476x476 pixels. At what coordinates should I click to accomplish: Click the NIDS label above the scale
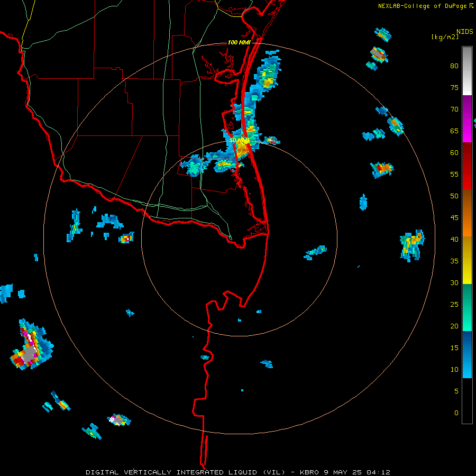pyautogui.click(x=465, y=32)
